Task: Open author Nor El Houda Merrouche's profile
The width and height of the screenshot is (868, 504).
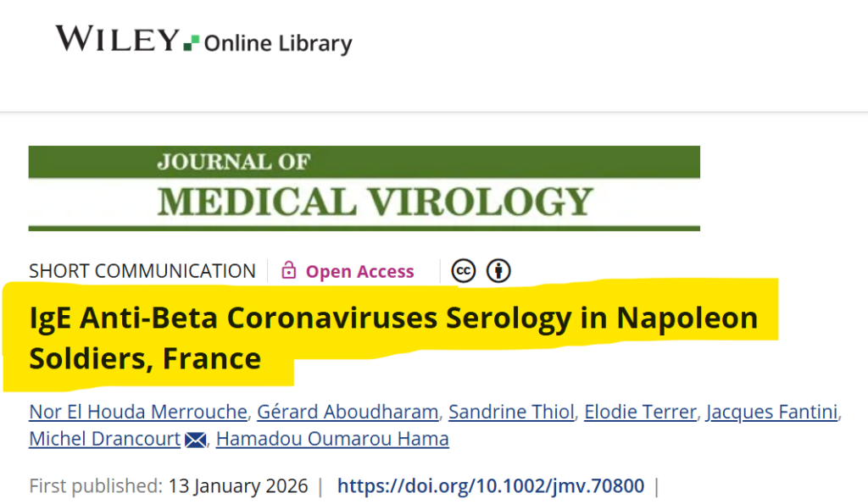Action: tap(138, 413)
